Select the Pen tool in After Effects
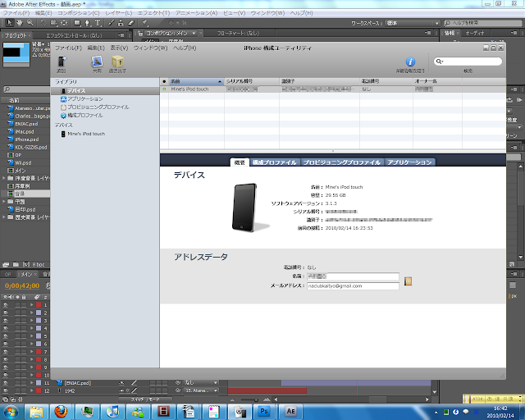This screenshot has width=525, height=420. 88,23
